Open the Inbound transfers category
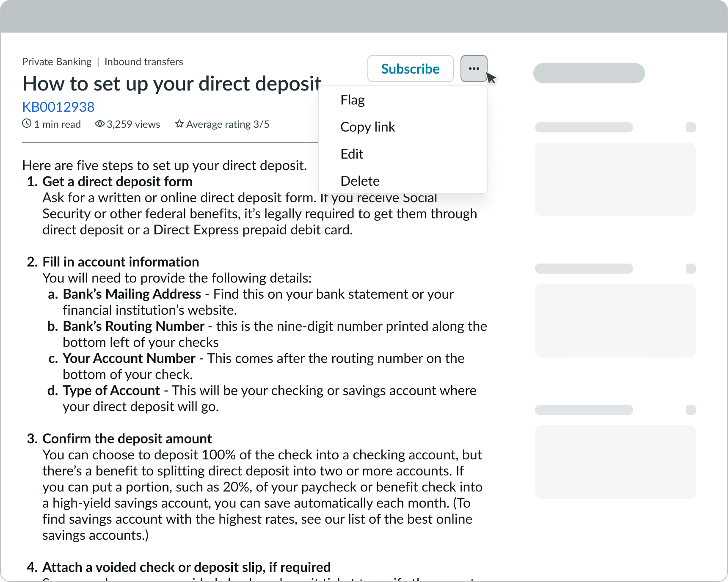Image resolution: width=728 pixels, height=582 pixels. pyautogui.click(x=144, y=61)
